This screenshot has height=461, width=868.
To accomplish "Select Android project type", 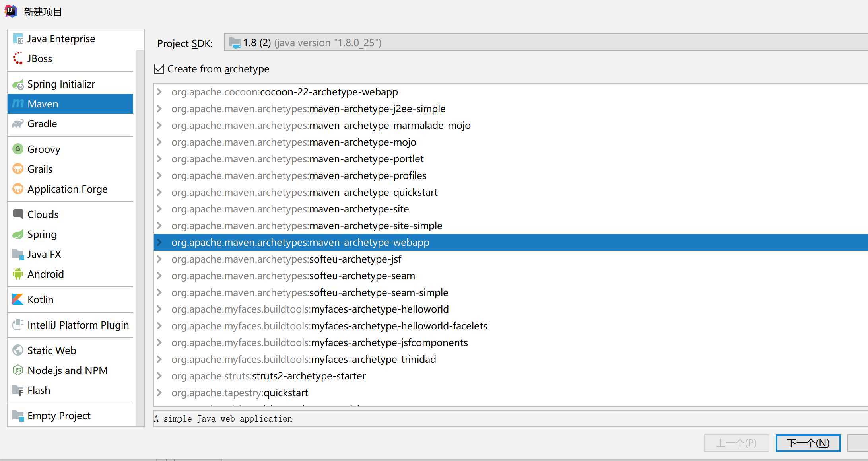I will [70, 274].
